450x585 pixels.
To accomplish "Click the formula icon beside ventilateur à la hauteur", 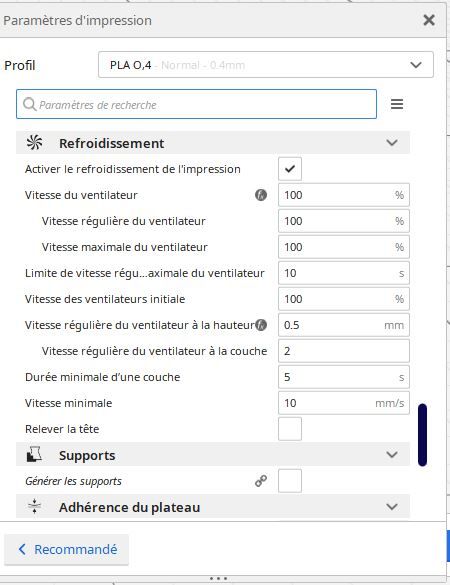I will tap(261, 325).
